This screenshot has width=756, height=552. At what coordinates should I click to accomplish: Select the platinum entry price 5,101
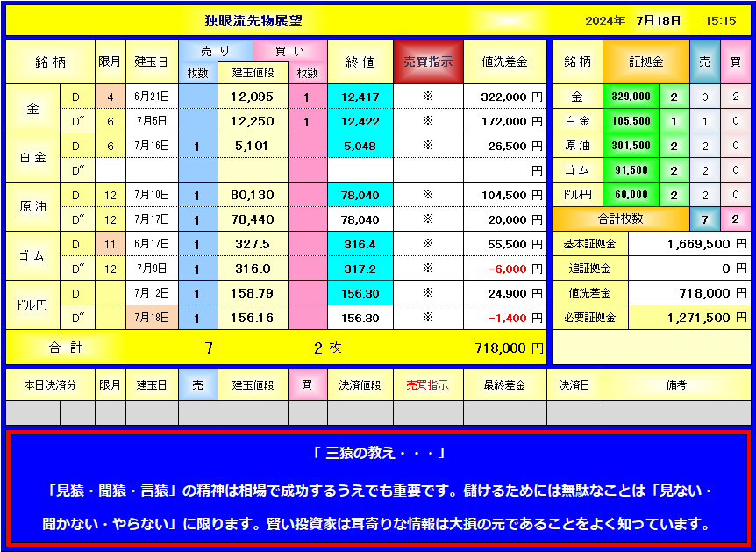pos(253,146)
